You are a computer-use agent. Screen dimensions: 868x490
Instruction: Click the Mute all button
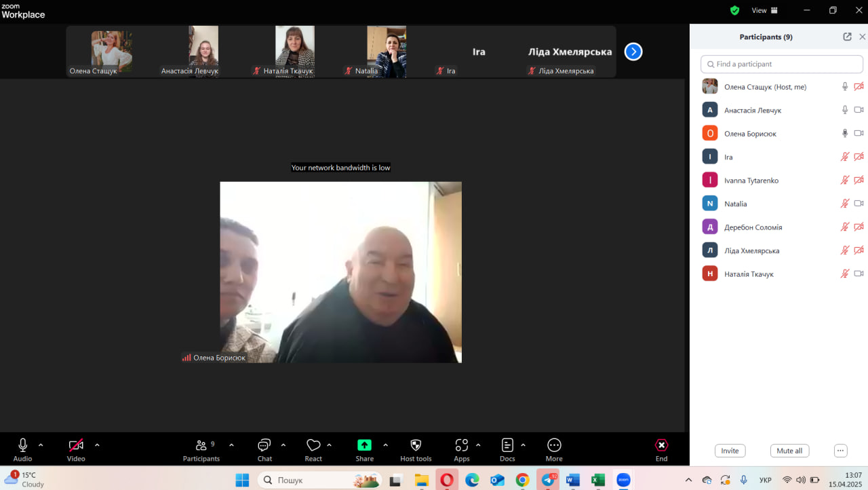[789, 451]
